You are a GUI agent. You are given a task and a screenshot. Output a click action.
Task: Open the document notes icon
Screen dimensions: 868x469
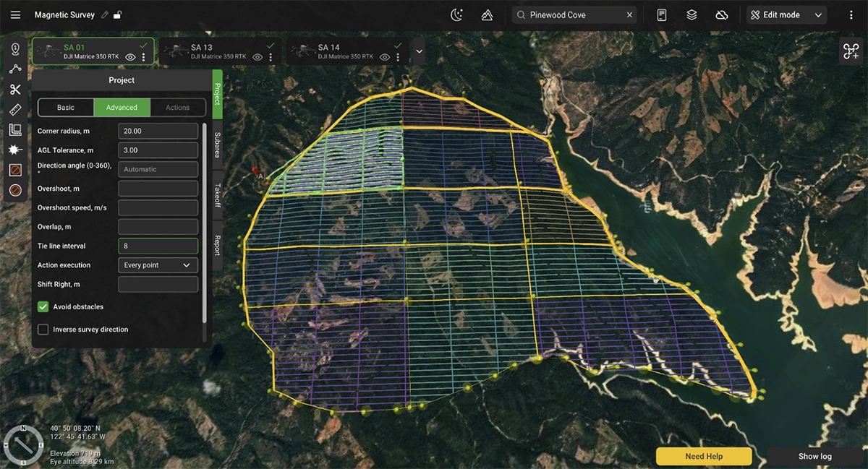coord(661,14)
